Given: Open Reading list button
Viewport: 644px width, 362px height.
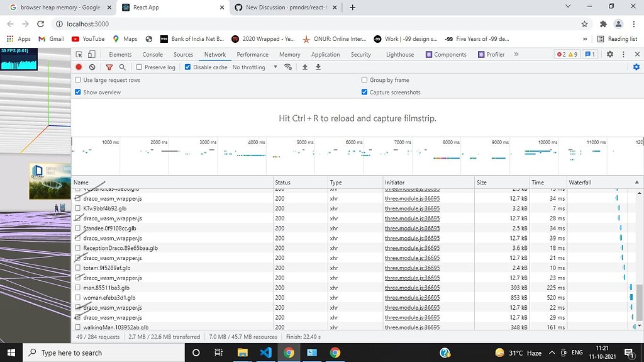Looking at the screenshot, I should point(617,38).
